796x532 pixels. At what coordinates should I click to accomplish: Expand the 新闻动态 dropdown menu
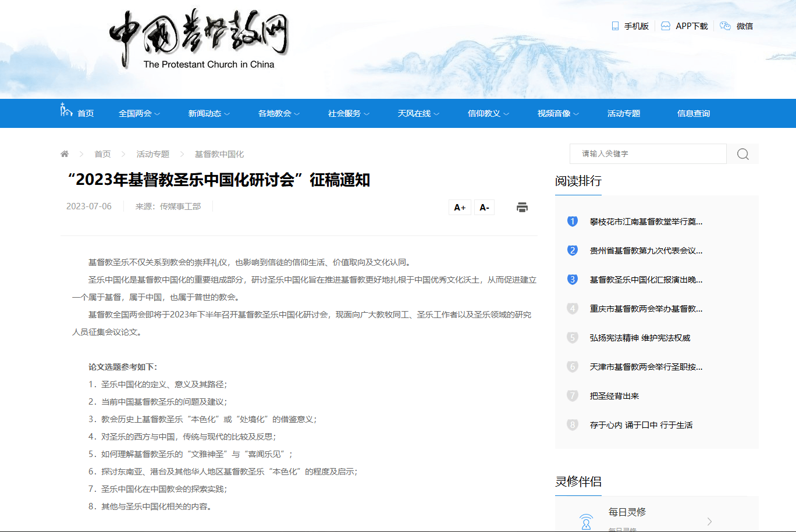(209, 113)
